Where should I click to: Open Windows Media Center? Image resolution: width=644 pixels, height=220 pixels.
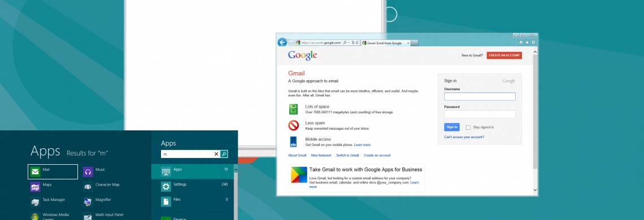[50, 216]
